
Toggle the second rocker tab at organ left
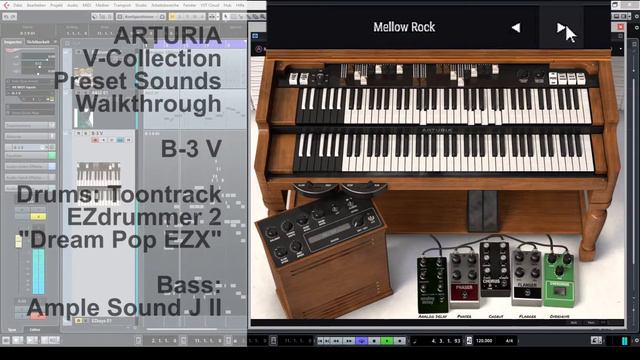[x=304, y=78]
